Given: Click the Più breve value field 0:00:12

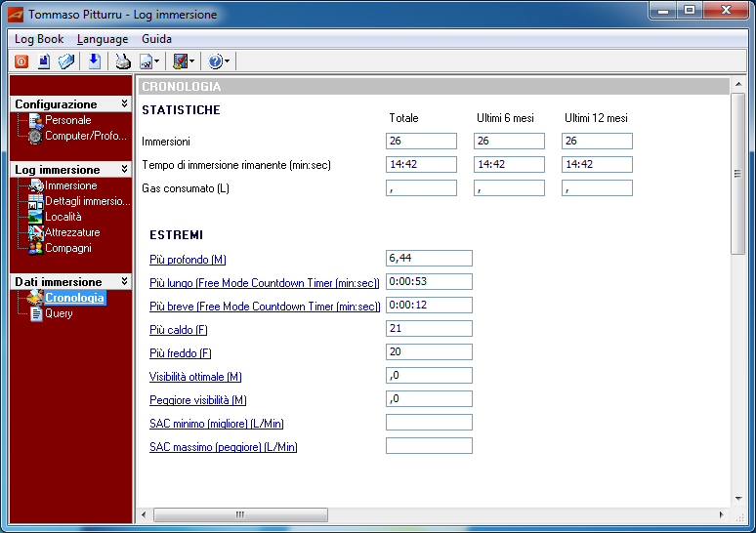Looking at the screenshot, I should (x=429, y=305).
